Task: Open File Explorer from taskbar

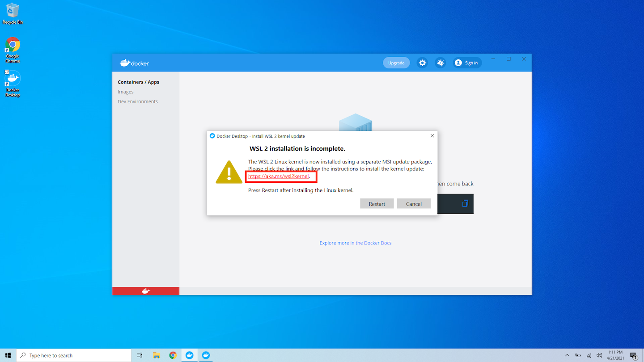Action: [x=156, y=355]
